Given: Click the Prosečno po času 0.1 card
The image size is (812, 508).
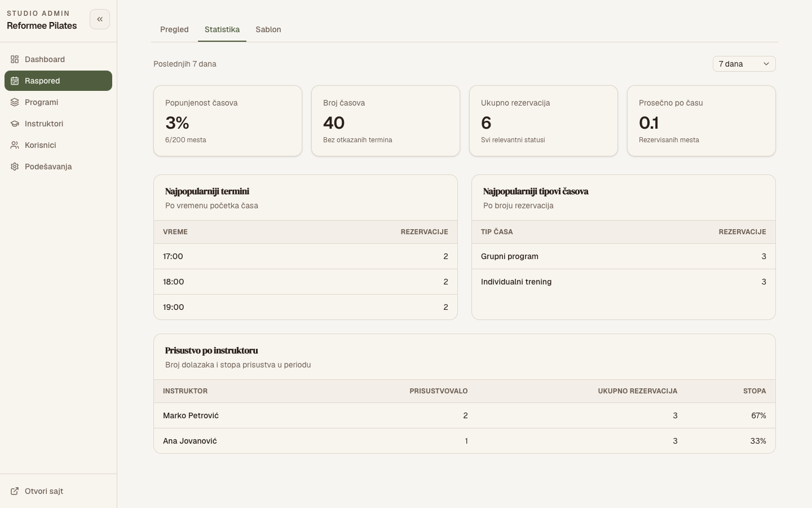Looking at the screenshot, I should coord(701,121).
